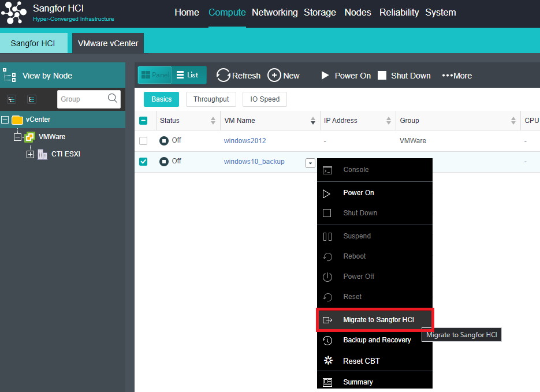Image resolution: width=540 pixels, height=392 pixels.
Task: Close the windows10_backup dropdown arrow
Action: point(310,163)
